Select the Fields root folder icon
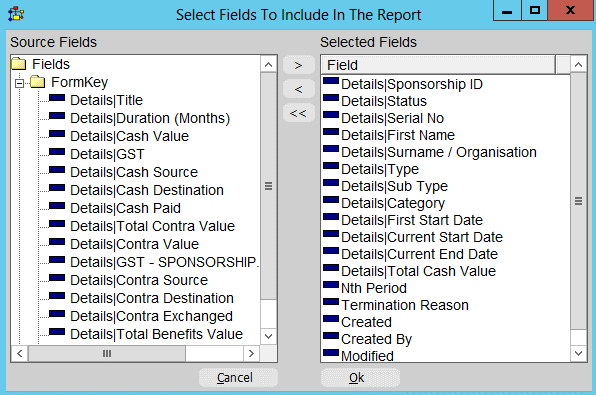This screenshot has width=596, height=395. point(19,63)
